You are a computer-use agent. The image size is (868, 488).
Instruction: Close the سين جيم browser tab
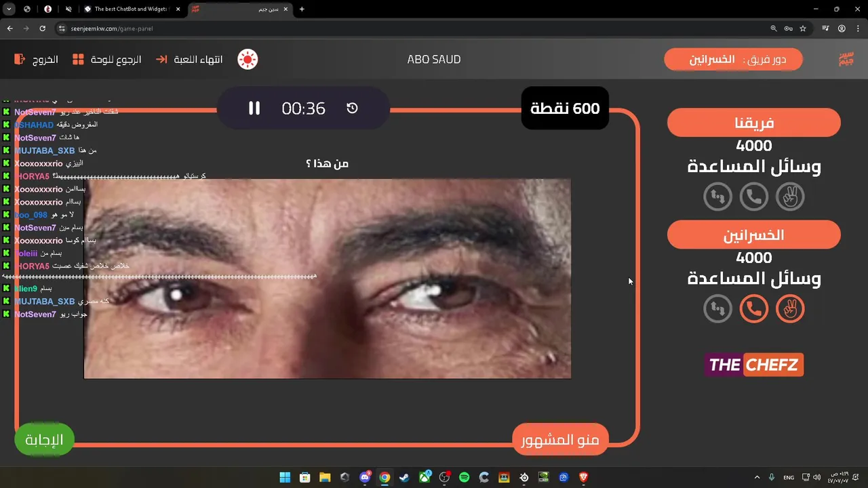pyautogui.click(x=285, y=9)
